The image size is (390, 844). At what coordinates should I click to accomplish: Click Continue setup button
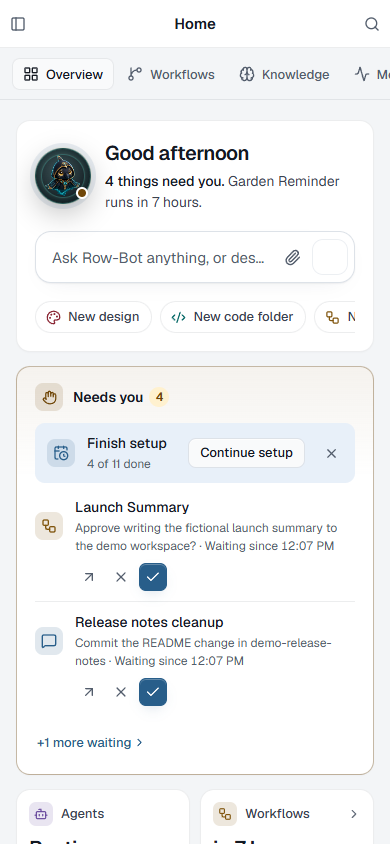coord(246,453)
